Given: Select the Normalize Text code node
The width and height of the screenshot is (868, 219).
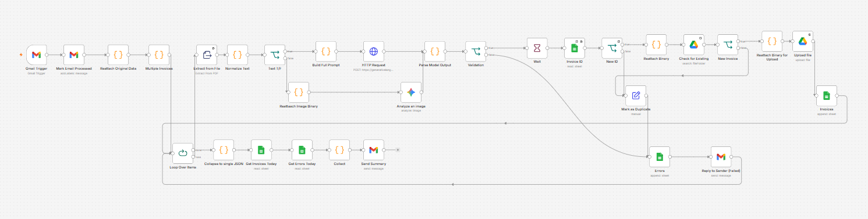Looking at the screenshot, I should [237, 55].
